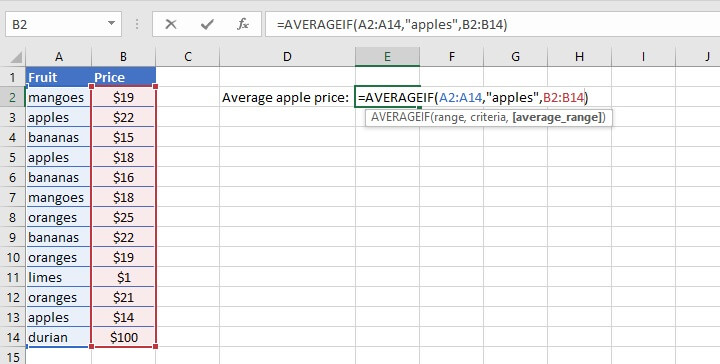Select the $1 price cell
This screenshot has width=720, height=364.
click(x=124, y=277)
